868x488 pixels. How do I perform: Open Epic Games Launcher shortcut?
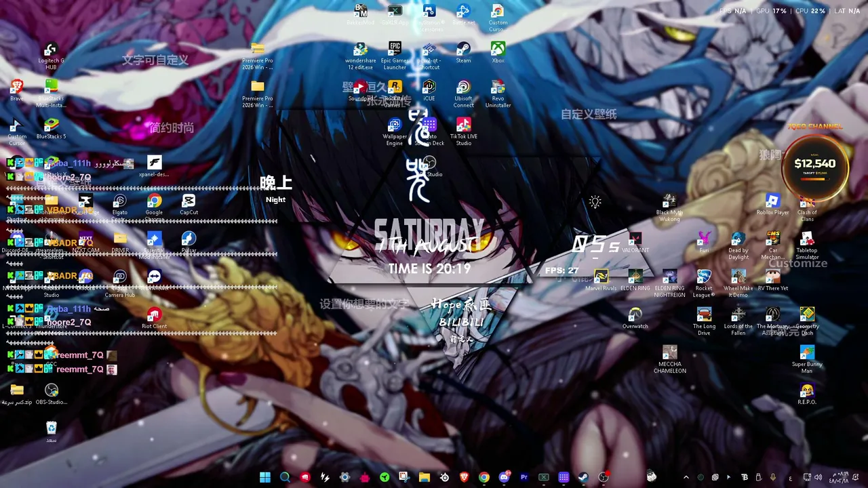point(395,56)
